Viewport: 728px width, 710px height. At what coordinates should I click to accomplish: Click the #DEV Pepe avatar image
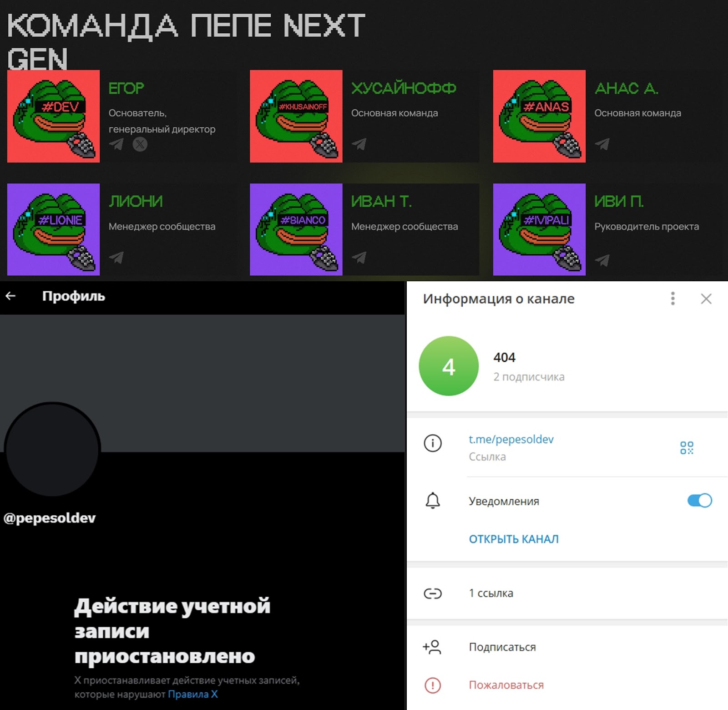coord(53,116)
